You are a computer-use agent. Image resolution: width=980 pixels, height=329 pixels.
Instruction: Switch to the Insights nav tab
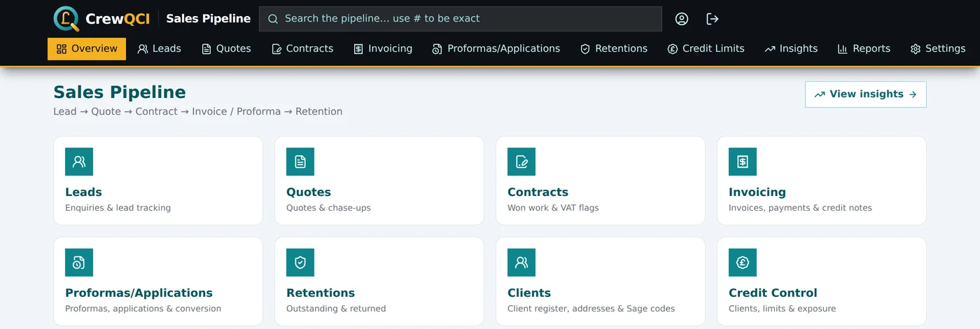pos(791,49)
